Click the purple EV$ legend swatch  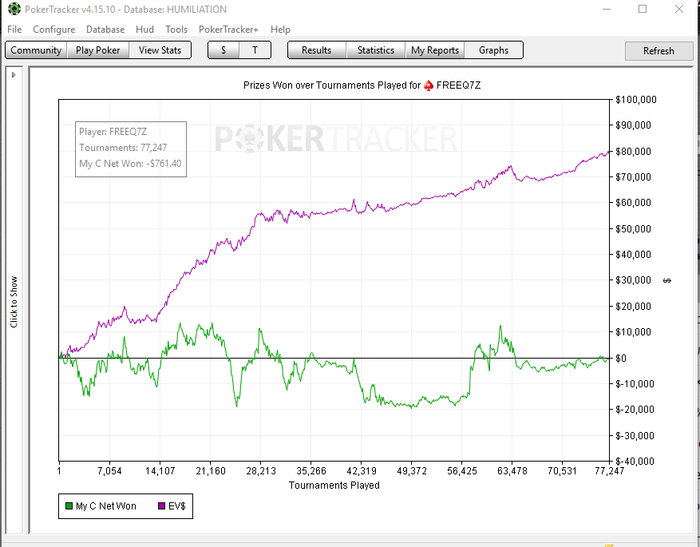(162, 506)
